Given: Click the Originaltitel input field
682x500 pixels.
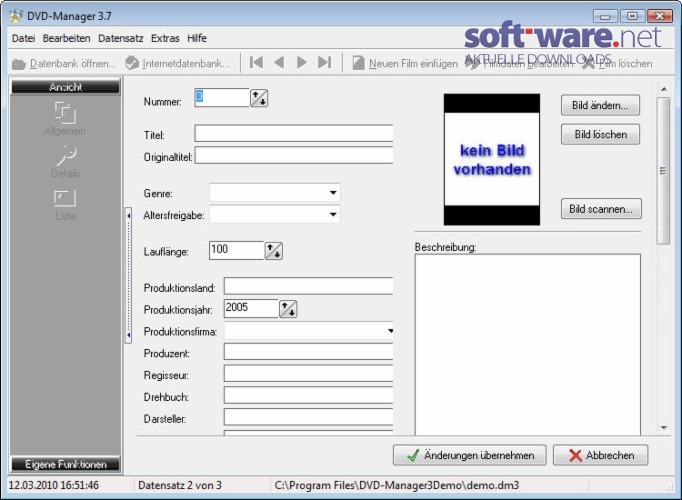Looking at the screenshot, I should pos(294,155).
